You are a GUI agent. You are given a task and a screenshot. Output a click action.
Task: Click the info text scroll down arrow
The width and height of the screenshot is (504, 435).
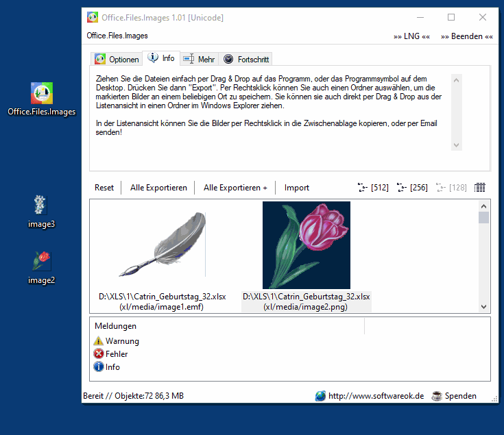coord(456,145)
